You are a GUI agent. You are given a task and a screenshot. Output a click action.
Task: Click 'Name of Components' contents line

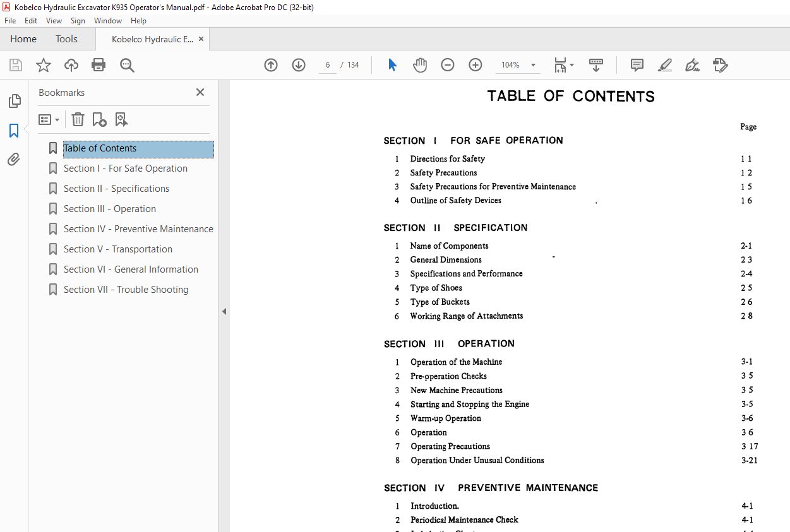(x=449, y=246)
